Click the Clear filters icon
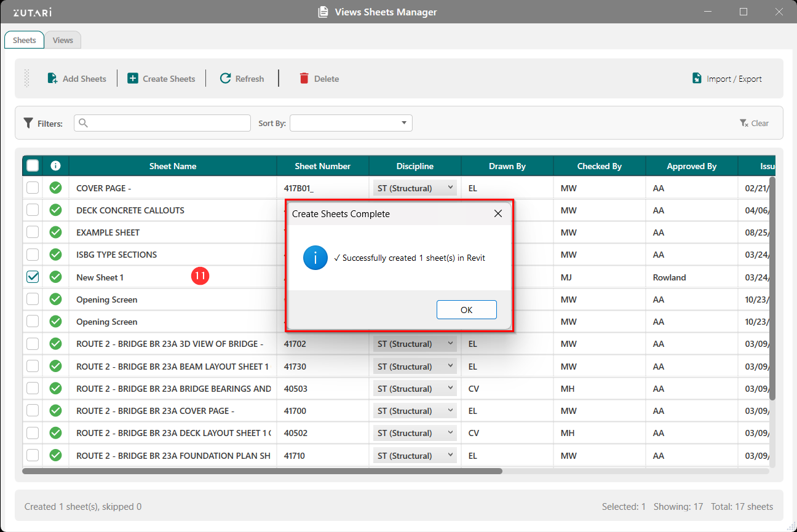Screen dimensions: 797x532 [743, 123]
